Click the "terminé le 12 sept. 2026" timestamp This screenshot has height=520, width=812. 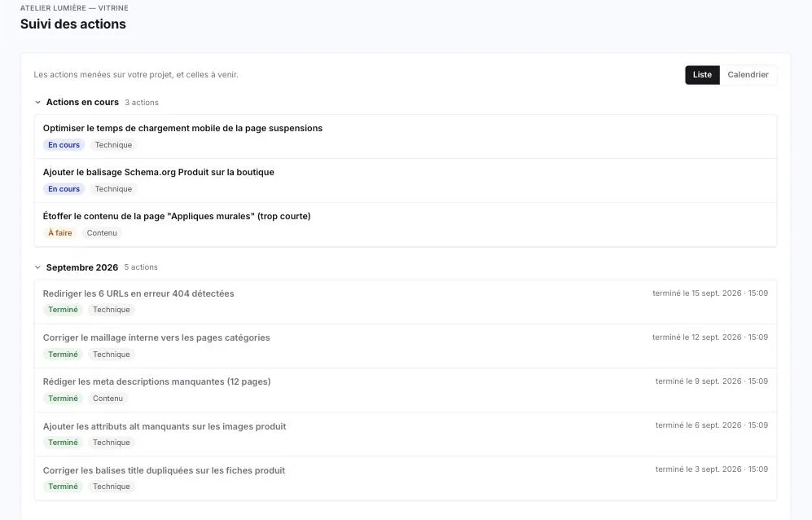pos(710,337)
